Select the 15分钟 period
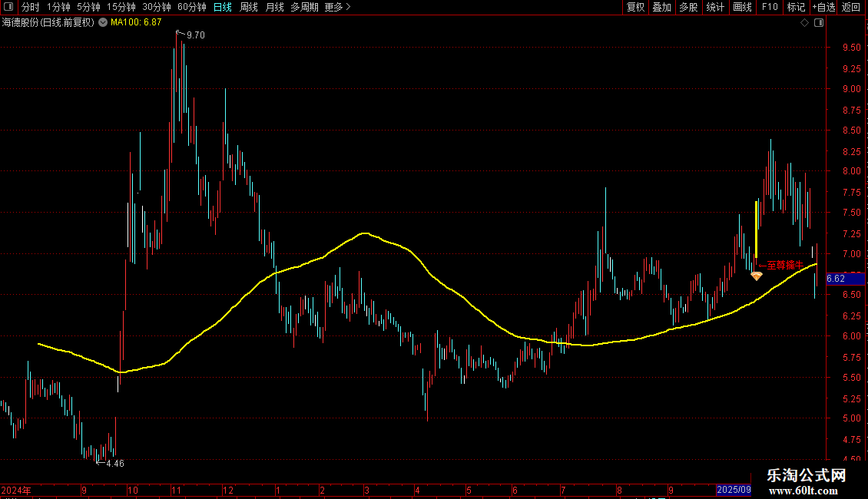868x499 pixels. [x=121, y=7]
